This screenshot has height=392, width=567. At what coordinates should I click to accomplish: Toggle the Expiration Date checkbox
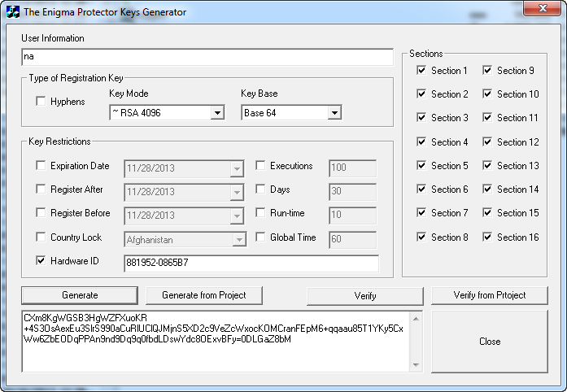pos(41,166)
